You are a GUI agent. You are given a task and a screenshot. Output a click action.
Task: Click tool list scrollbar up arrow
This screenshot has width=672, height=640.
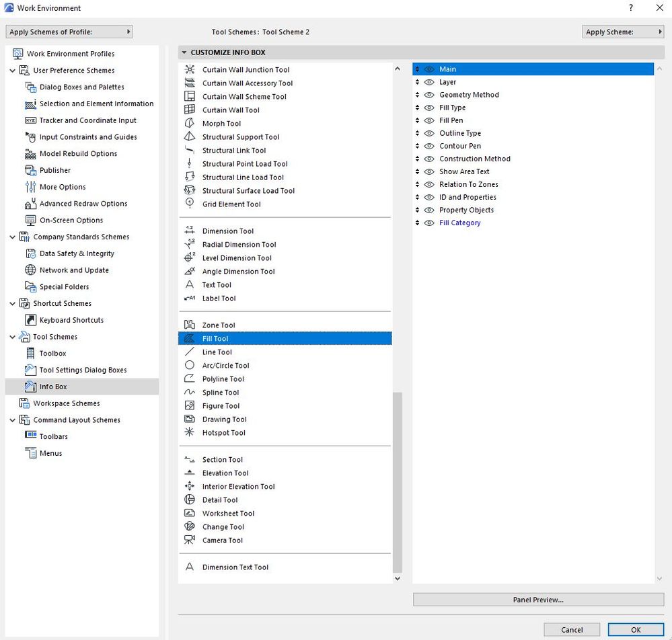(x=398, y=69)
